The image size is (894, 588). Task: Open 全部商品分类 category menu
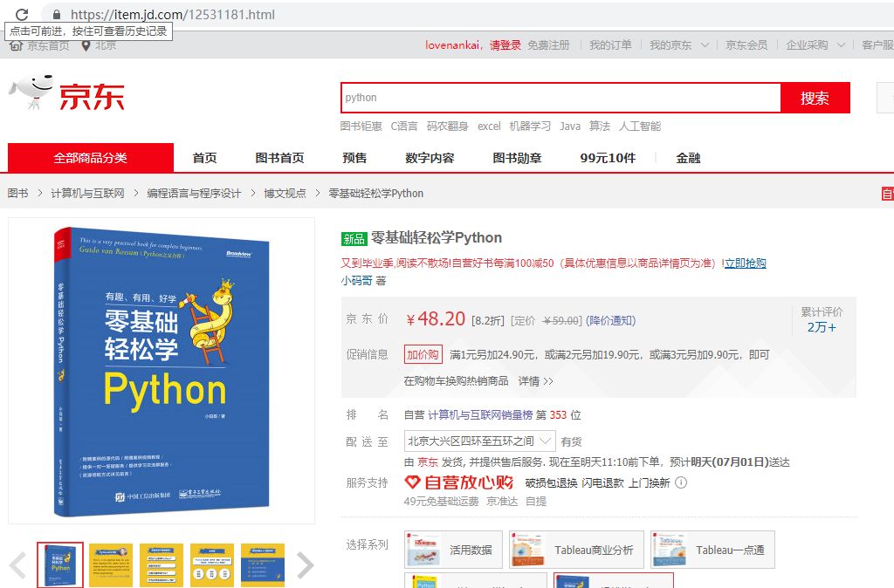pos(91,158)
